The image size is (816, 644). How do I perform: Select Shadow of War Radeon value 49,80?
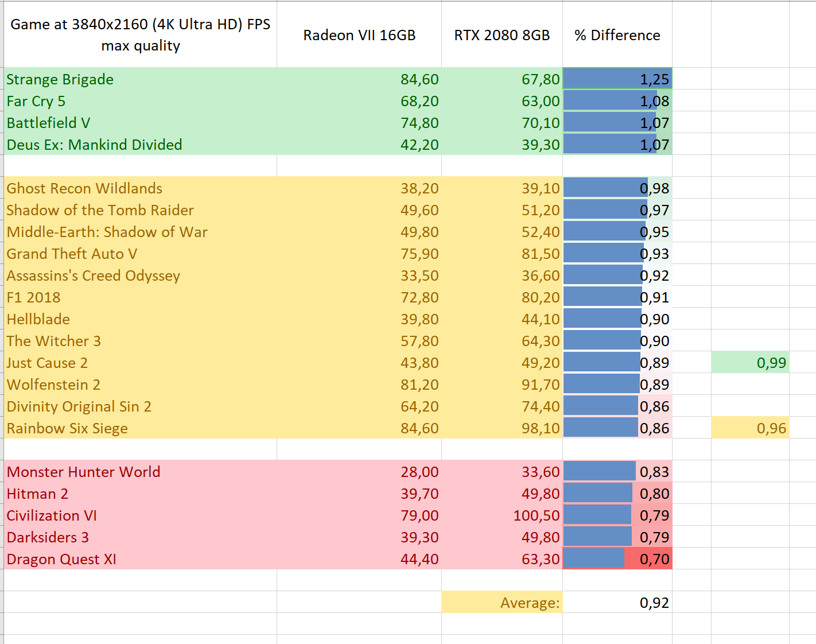coord(359,231)
